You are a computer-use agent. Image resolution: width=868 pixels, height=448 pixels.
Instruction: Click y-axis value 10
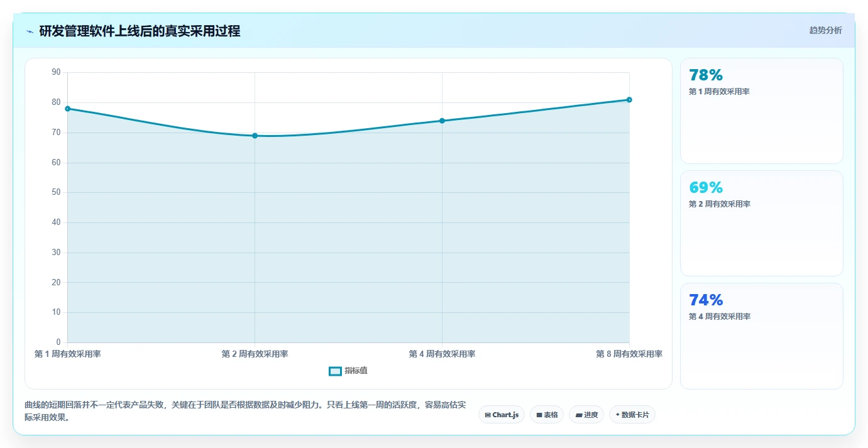click(56, 312)
